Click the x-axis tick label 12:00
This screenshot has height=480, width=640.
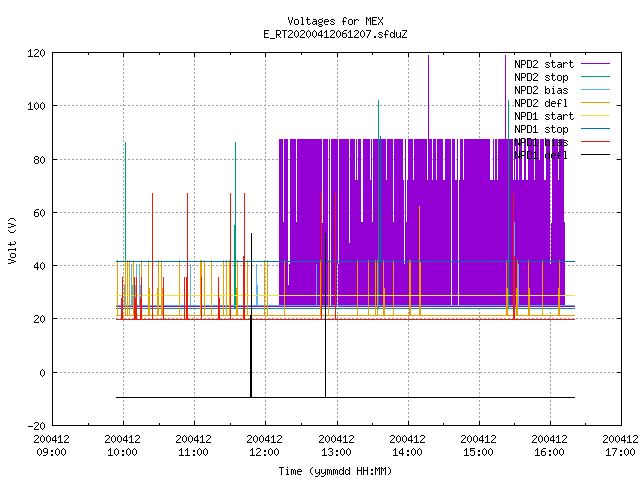(x=264, y=452)
